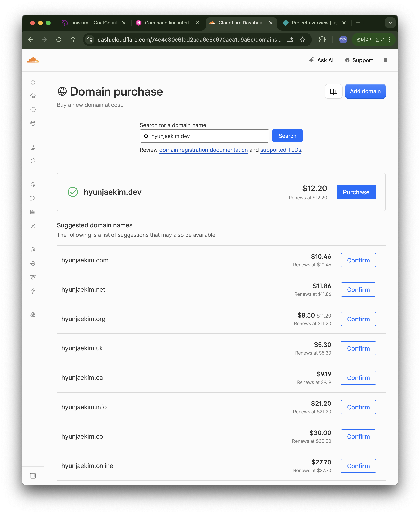
Task: Click the hyunjaekim.dev result name
Action: tap(112, 192)
